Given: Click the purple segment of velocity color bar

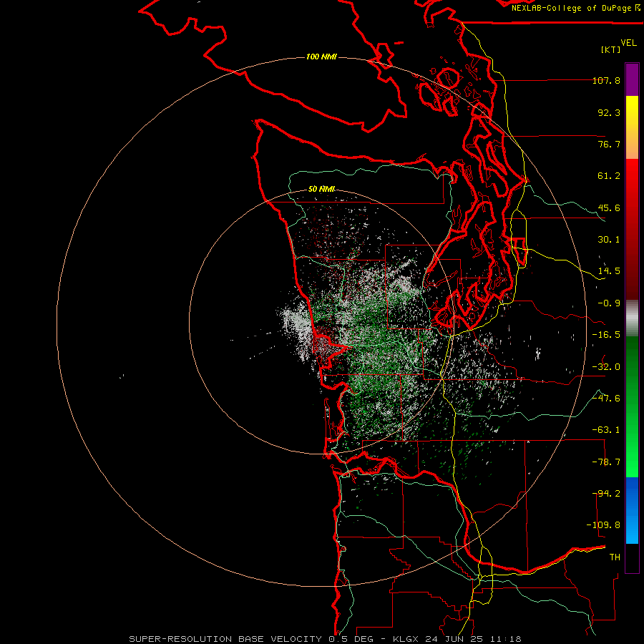Looking at the screenshot, I should [632, 79].
